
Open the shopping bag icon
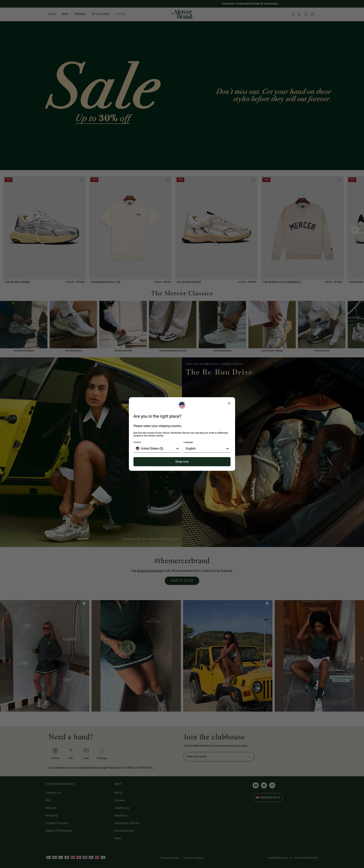312,14
